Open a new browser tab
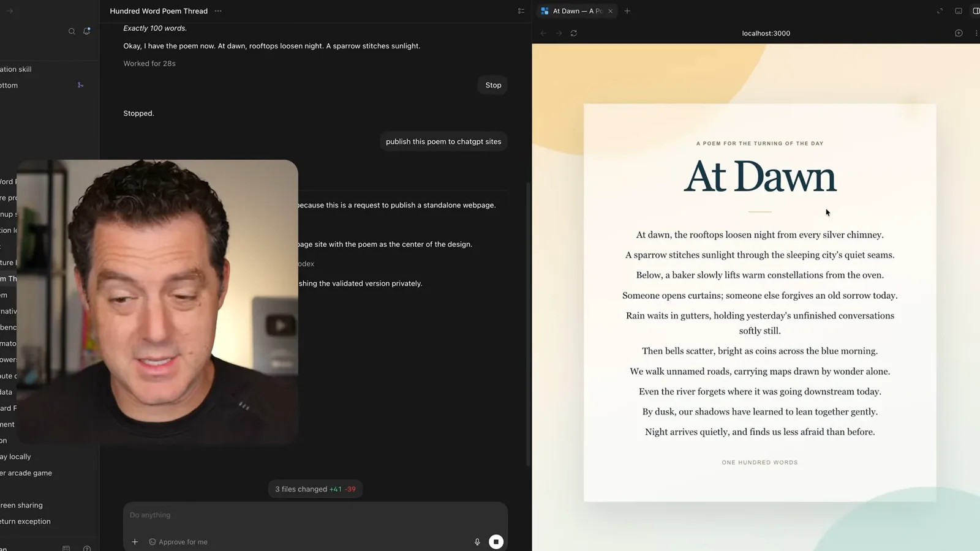 pos(627,11)
